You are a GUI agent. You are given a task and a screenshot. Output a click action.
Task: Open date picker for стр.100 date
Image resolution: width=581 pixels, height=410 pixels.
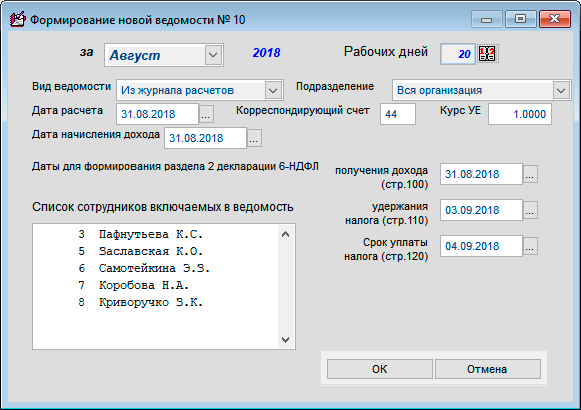[x=530, y=174]
